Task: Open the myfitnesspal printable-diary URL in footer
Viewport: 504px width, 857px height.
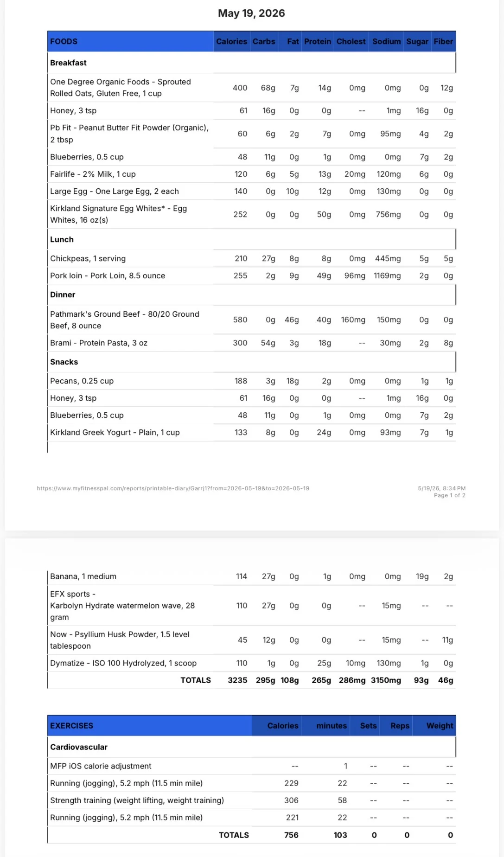Action: (173, 488)
